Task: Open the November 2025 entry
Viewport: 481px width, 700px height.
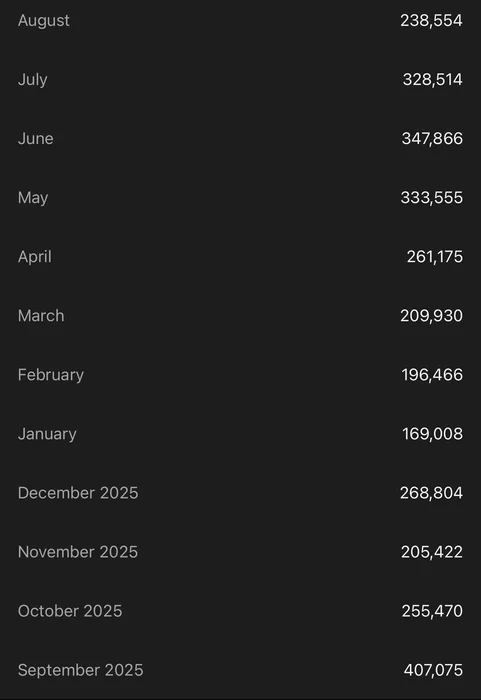Action: point(240,552)
